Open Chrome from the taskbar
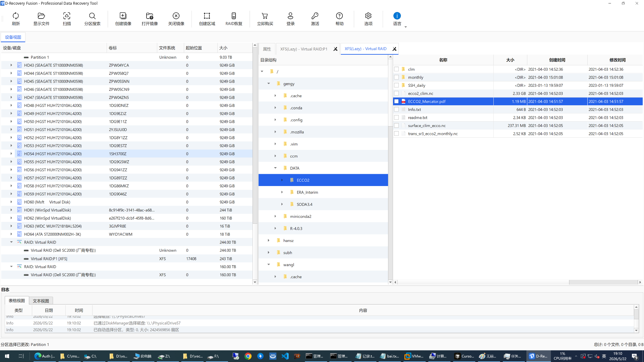This screenshot has width=644, height=362. pyautogui.click(x=248, y=356)
